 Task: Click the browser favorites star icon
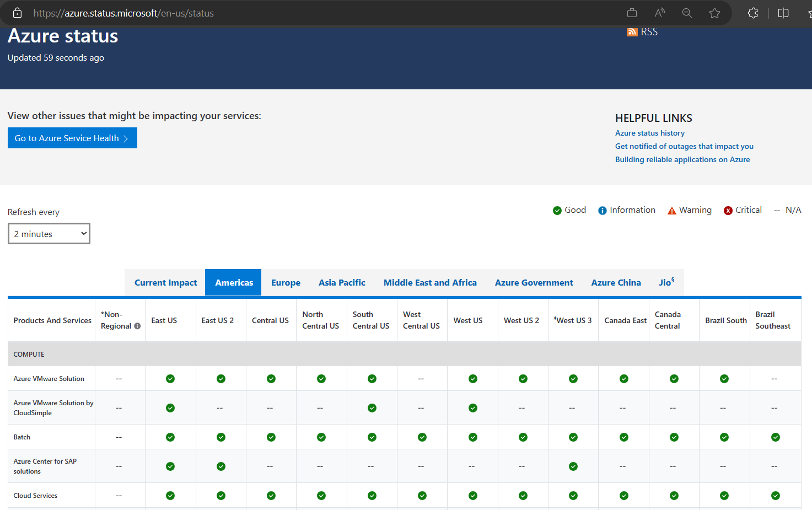click(x=714, y=13)
